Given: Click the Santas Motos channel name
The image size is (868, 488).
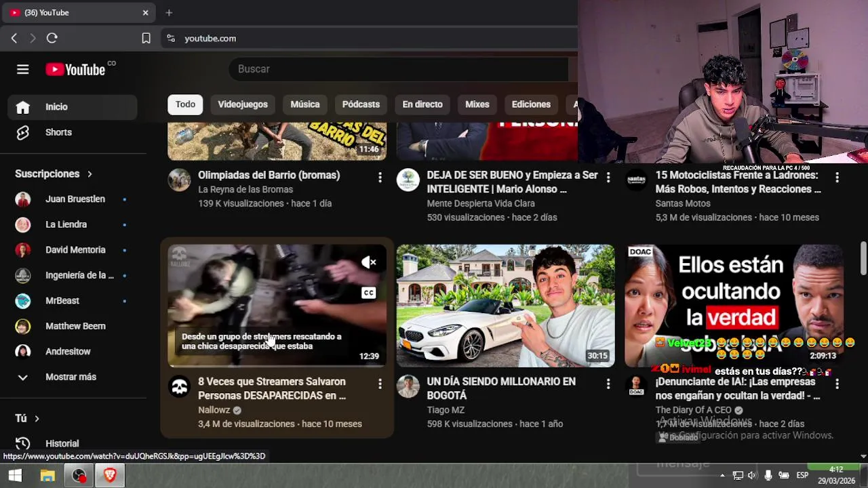Looking at the screenshot, I should coord(683,203).
